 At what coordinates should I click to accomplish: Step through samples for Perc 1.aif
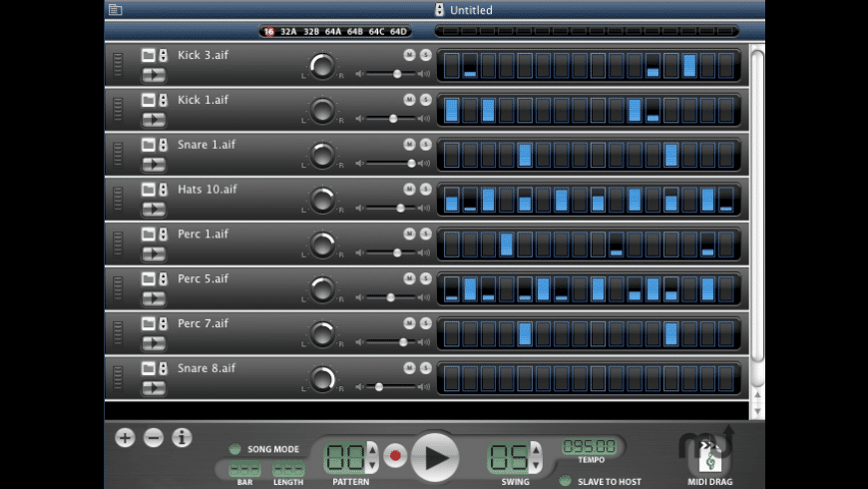(164, 234)
